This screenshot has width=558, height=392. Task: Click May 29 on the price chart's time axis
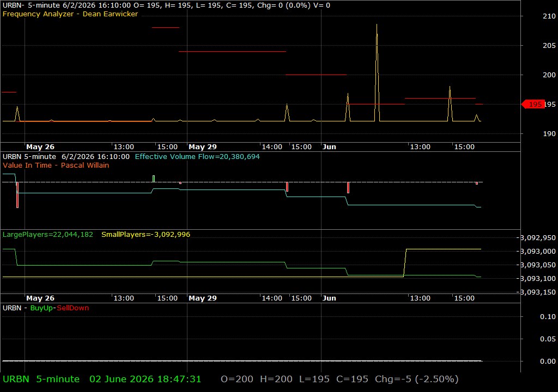[x=203, y=147]
